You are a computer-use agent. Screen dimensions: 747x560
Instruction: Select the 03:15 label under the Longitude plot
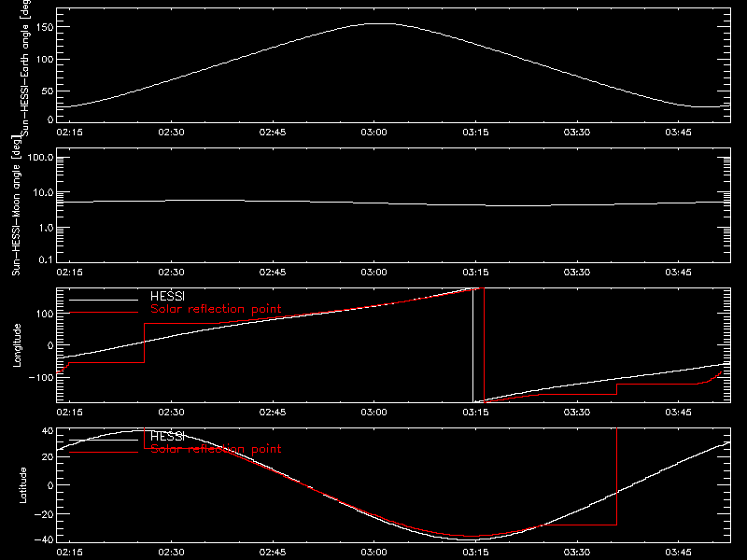click(475, 412)
